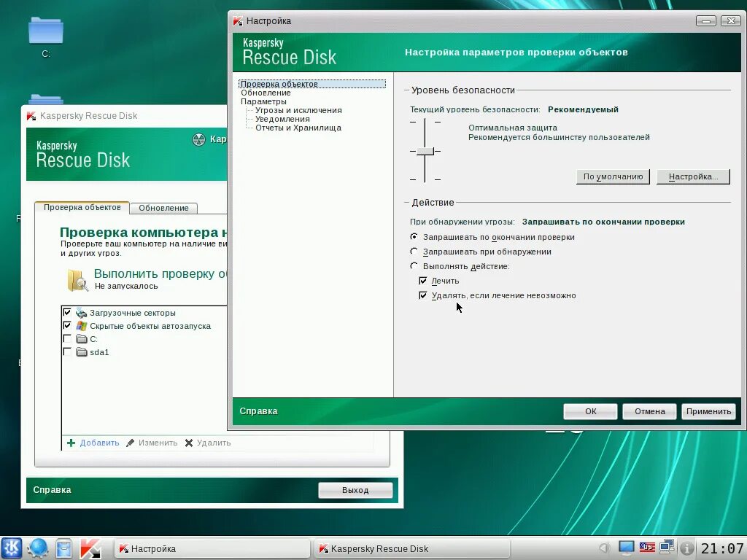Viewport: 747px width, 560px height.
Task: Click the C: folder icon in scan list
Action: [82, 338]
